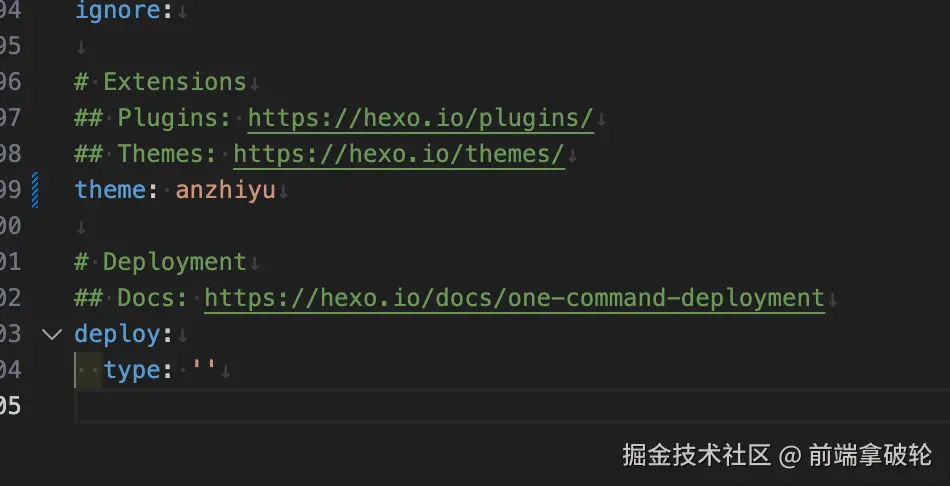Open the hexo.io themes link

pyautogui.click(x=399, y=154)
